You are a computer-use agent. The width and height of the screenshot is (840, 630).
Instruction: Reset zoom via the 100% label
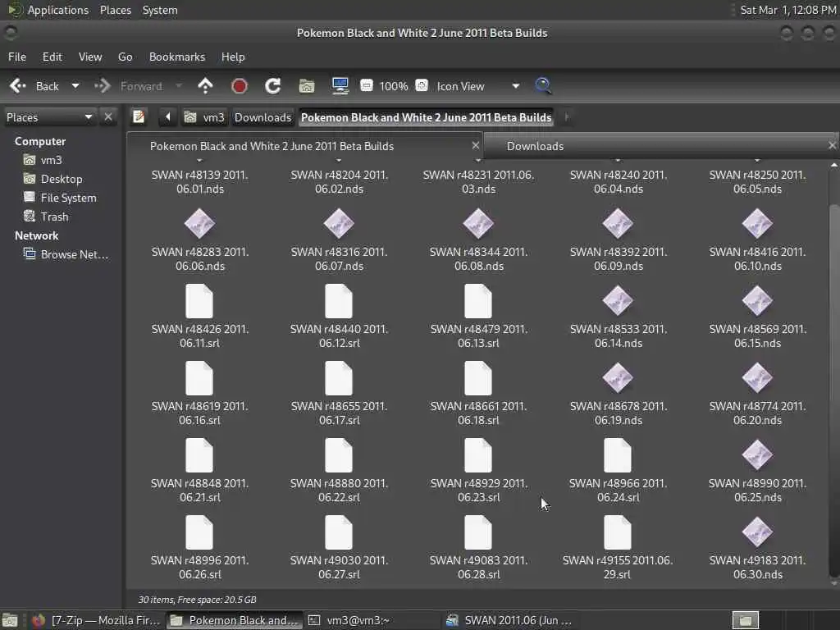coord(394,86)
